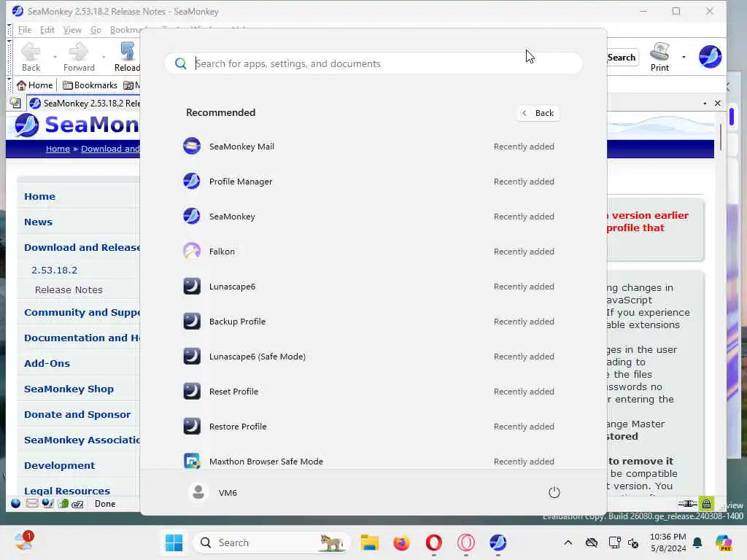Launch Maxthon Browser Safe Mode
Viewport: 747px width, 560px height.
point(370,461)
